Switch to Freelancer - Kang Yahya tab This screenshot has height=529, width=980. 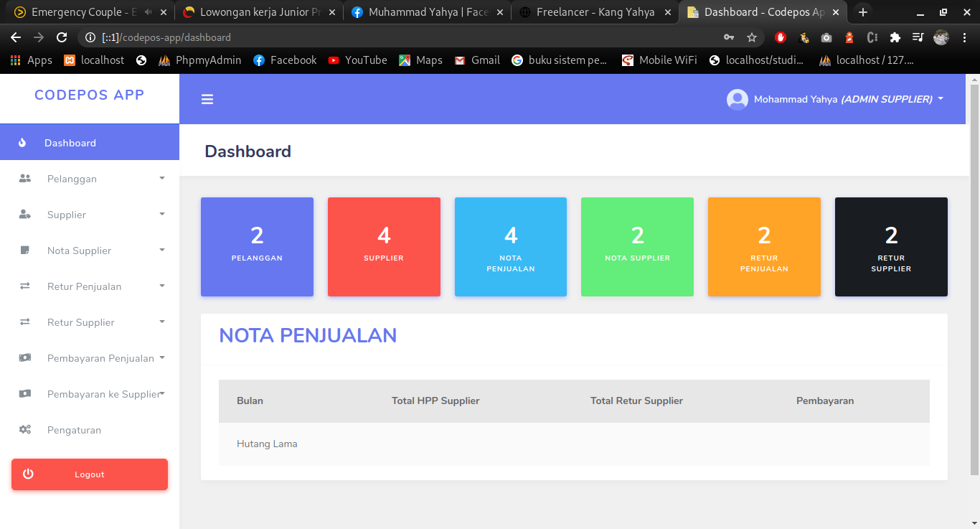(x=595, y=12)
